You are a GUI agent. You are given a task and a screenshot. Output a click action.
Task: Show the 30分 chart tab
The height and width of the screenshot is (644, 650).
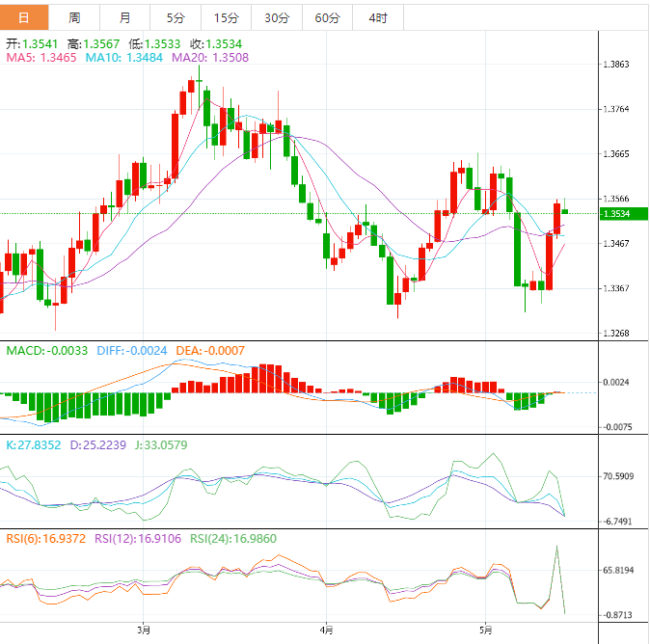coord(276,18)
